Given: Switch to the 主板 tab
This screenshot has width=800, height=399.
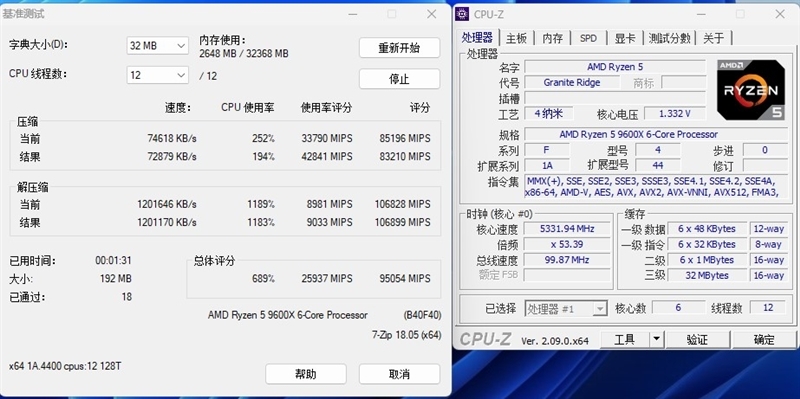Looking at the screenshot, I should coord(516,38).
